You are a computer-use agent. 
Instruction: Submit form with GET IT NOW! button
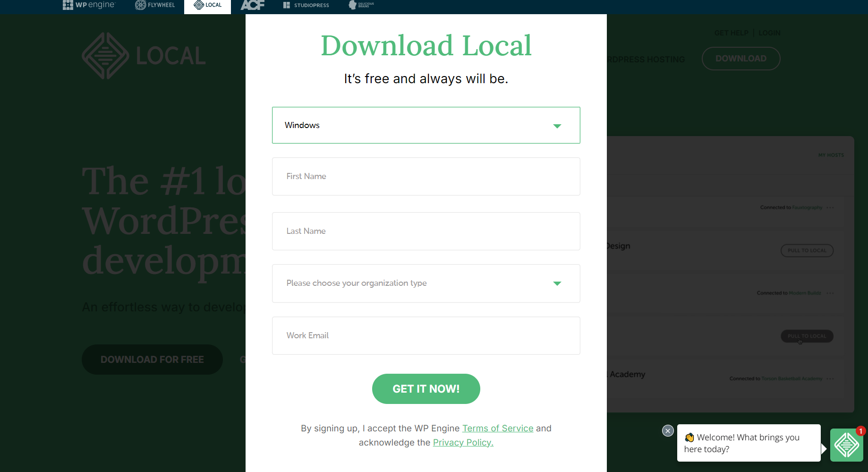(426, 389)
